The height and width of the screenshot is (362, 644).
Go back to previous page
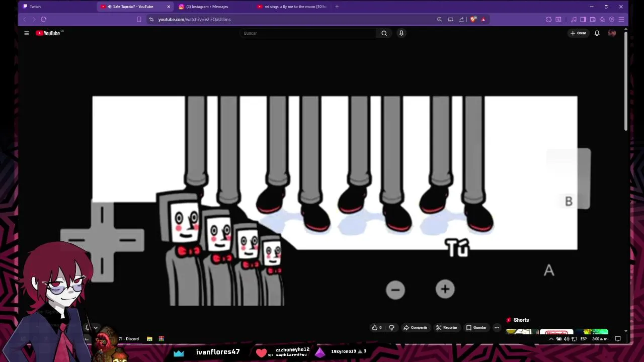(x=24, y=19)
